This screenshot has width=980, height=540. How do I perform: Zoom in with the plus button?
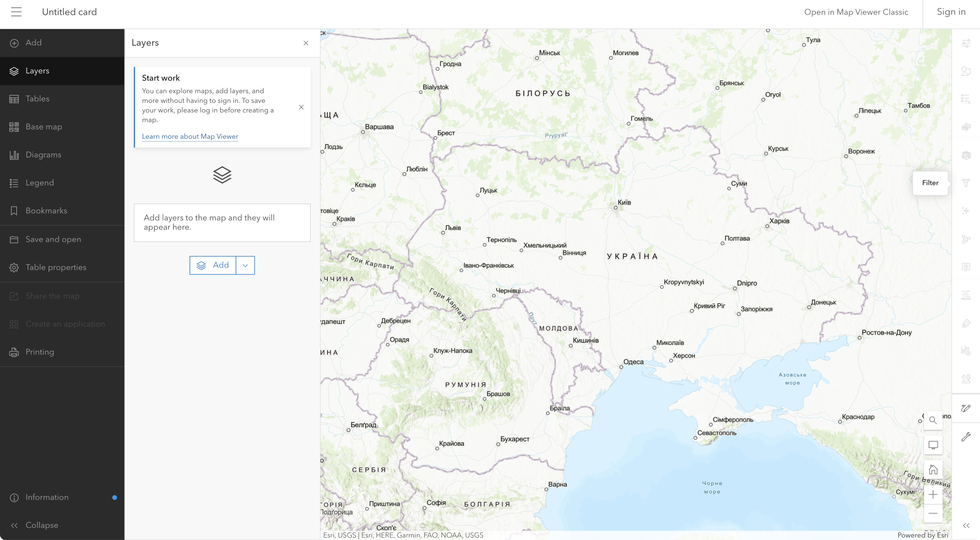pos(933,494)
